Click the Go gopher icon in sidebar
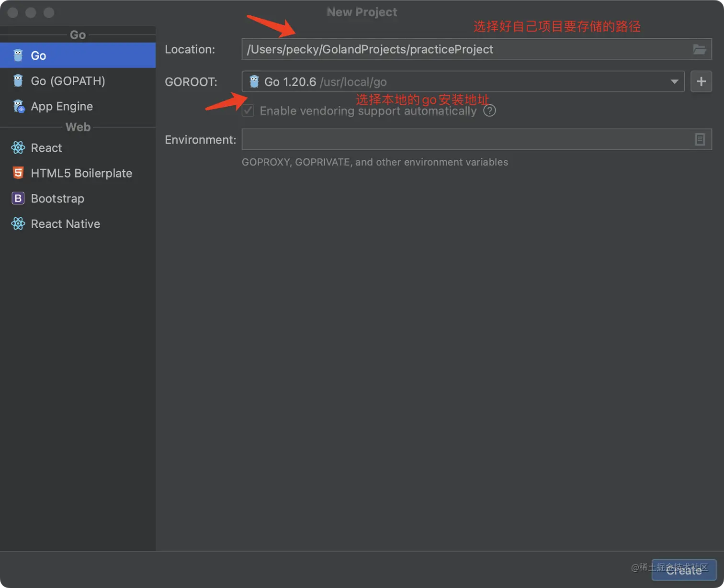Image resolution: width=724 pixels, height=588 pixels. (18, 55)
